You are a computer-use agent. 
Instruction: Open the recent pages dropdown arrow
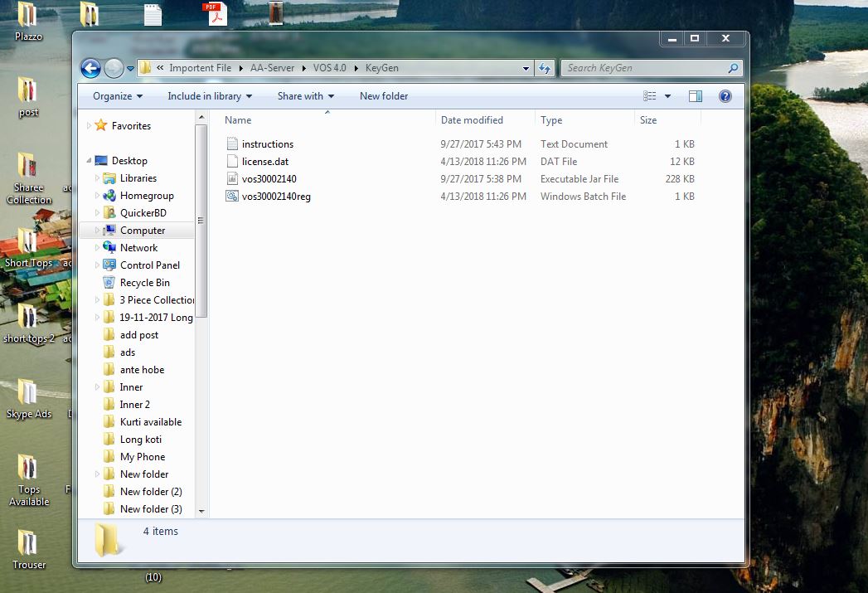[131, 69]
